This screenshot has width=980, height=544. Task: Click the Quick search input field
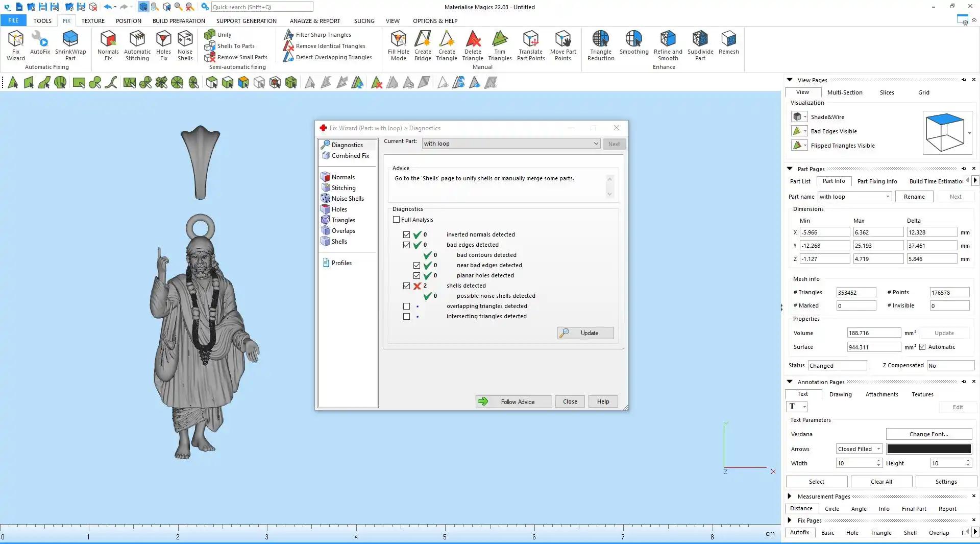262,7
